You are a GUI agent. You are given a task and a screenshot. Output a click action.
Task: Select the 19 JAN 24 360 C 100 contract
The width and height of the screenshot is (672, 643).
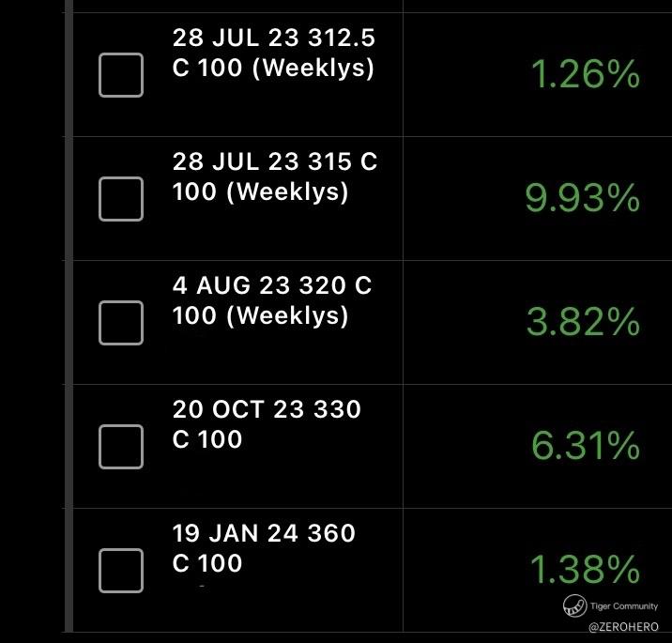tap(264, 548)
